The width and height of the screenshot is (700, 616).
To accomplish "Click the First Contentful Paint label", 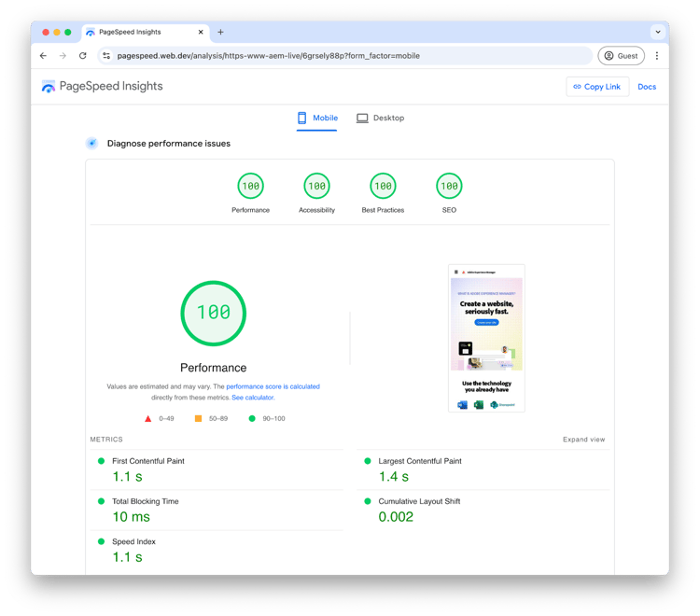I will [148, 461].
